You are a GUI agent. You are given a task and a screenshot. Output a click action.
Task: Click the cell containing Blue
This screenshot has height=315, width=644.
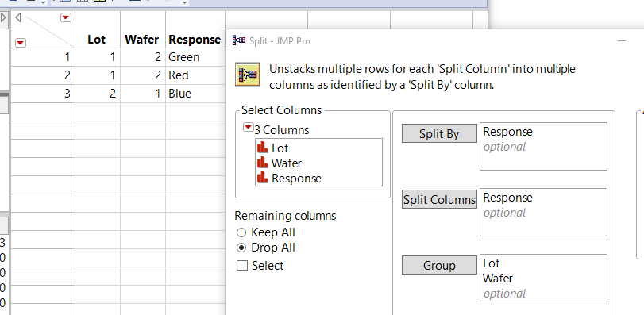click(195, 94)
